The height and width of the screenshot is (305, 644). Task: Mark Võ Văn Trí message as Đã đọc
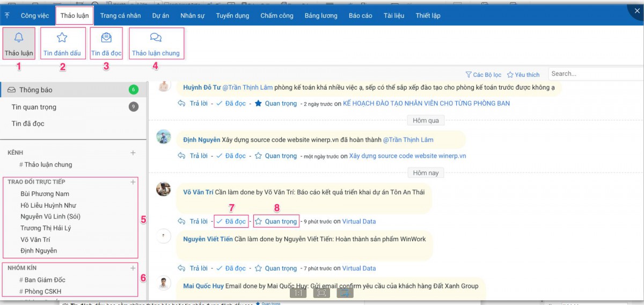click(x=231, y=221)
